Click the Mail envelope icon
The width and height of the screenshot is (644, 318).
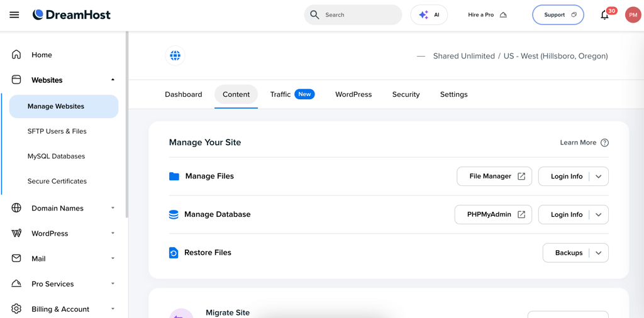coord(16,258)
